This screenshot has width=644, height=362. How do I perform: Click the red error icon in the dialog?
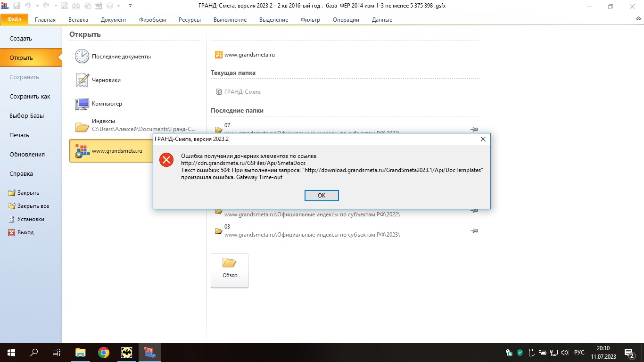(166, 160)
